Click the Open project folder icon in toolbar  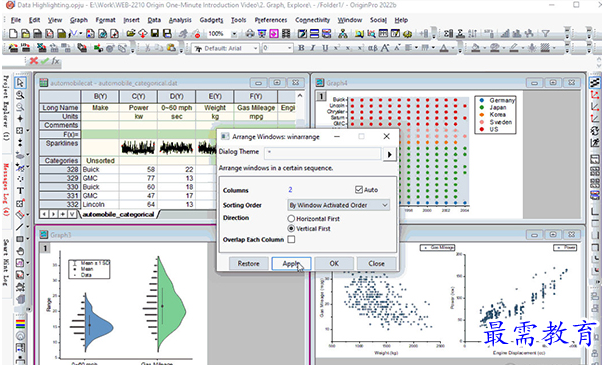tap(131, 34)
